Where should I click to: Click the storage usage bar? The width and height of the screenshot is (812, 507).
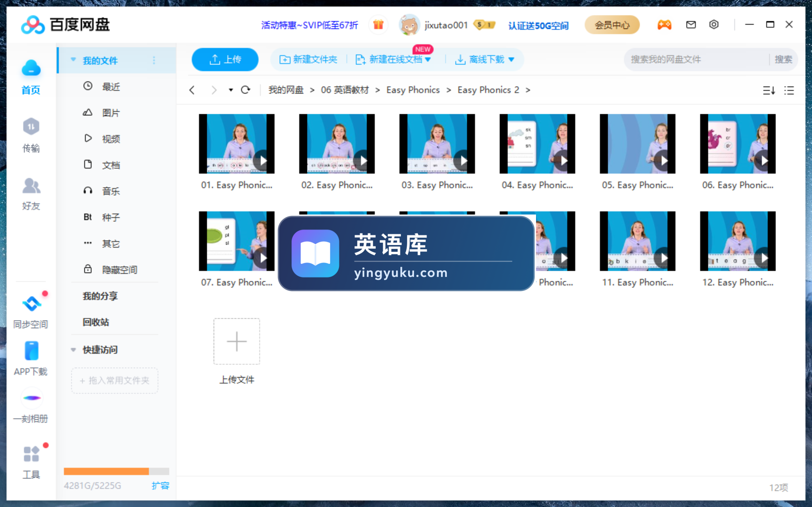pyautogui.click(x=116, y=471)
